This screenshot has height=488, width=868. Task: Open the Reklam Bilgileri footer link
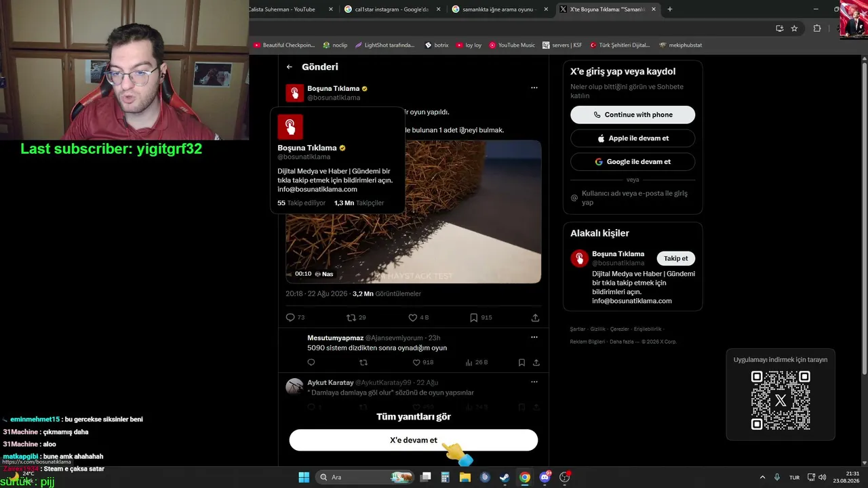pyautogui.click(x=587, y=342)
